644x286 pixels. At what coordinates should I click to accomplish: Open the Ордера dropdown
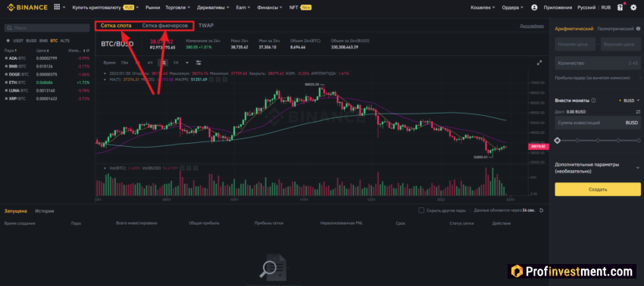(x=513, y=8)
